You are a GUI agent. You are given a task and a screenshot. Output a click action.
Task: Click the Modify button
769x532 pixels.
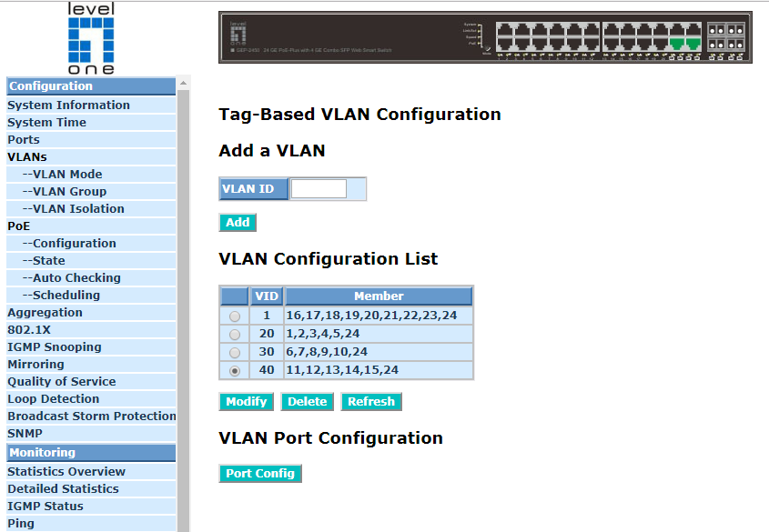(x=247, y=402)
